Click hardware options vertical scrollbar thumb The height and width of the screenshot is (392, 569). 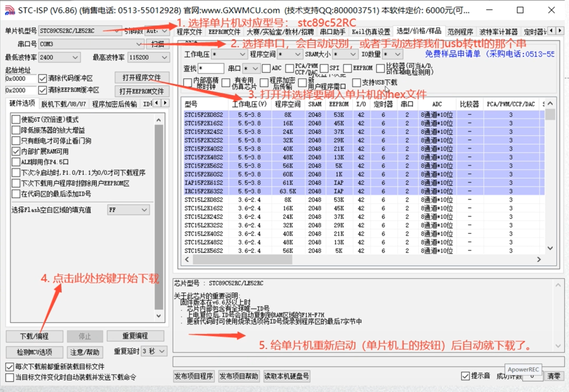coord(159,217)
